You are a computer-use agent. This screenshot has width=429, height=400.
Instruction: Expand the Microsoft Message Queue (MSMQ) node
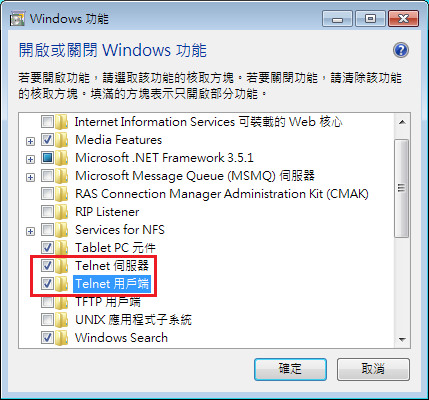click(x=30, y=177)
